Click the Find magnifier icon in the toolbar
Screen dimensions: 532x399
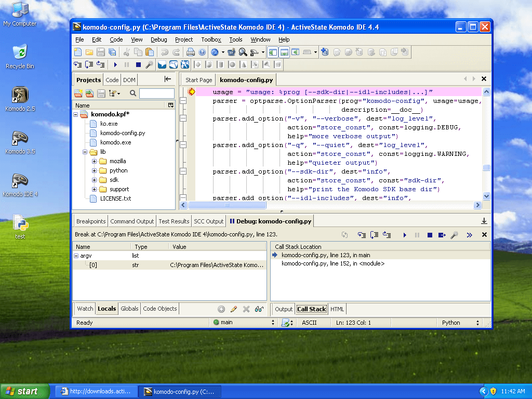(x=243, y=52)
